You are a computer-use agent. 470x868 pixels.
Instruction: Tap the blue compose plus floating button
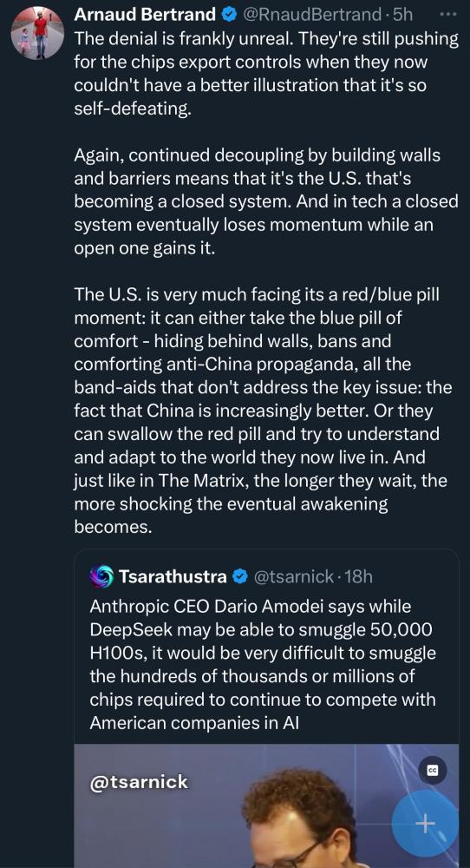(425, 824)
